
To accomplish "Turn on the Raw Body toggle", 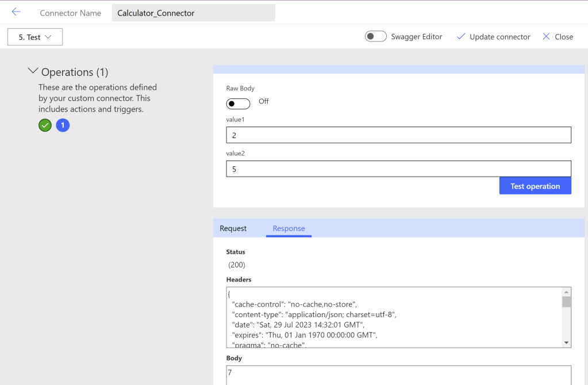I will pyautogui.click(x=238, y=104).
